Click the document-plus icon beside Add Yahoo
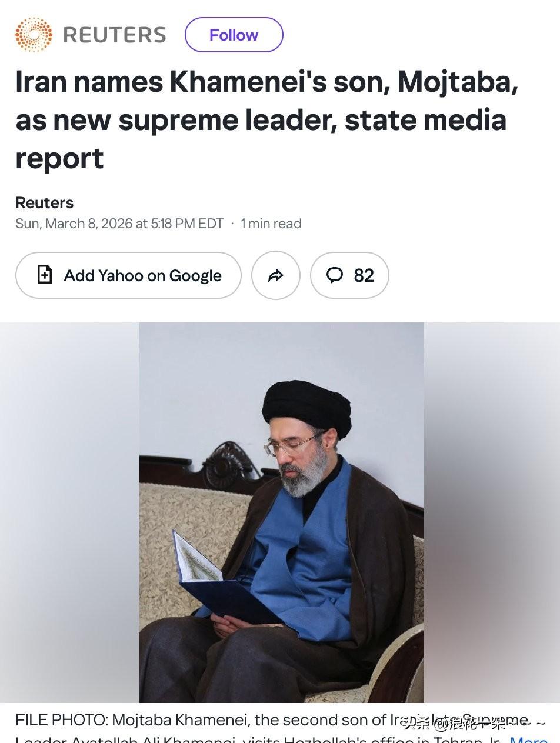This screenshot has width=560, height=743. tap(45, 275)
